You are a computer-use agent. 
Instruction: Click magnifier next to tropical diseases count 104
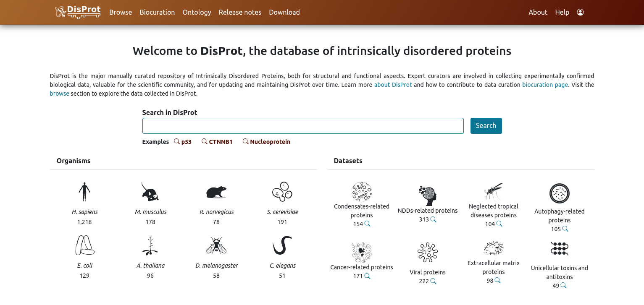499,224
